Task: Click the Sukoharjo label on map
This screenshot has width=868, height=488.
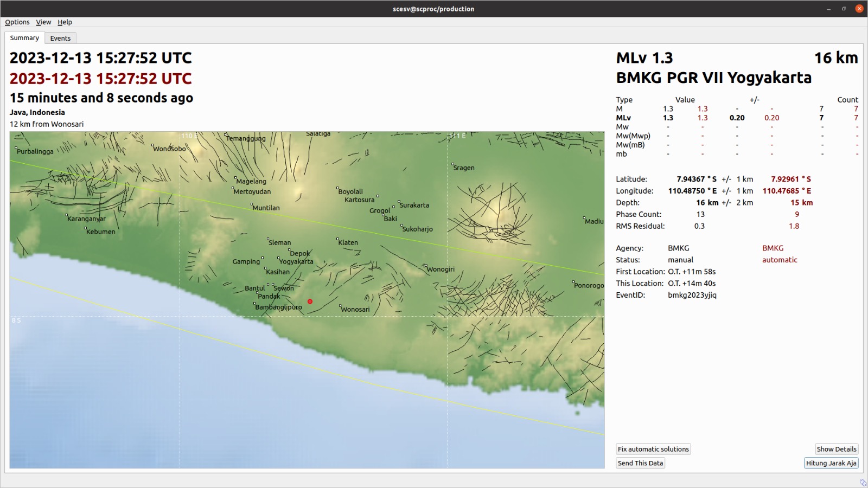Action: [x=417, y=229]
